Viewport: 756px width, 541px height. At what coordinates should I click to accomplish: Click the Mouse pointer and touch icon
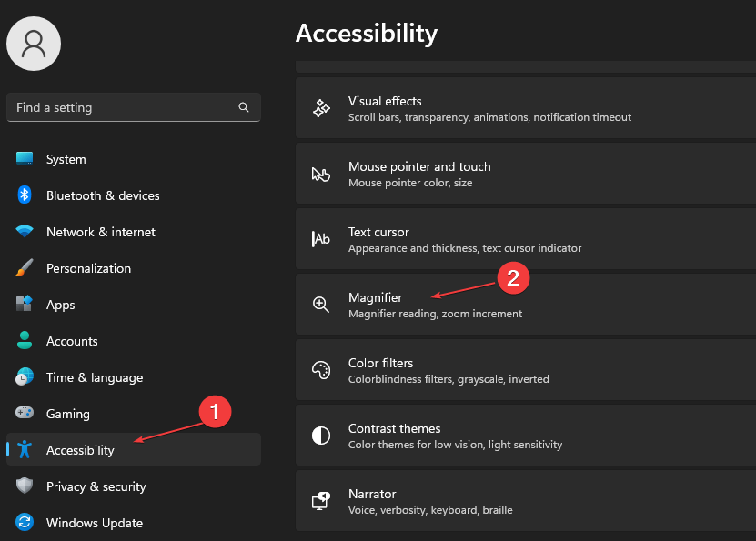[321, 173]
